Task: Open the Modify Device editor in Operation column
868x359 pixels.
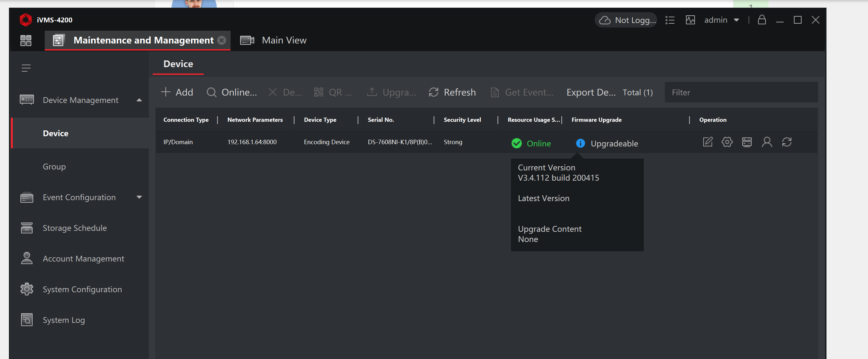Action: pyautogui.click(x=708, y=142)
